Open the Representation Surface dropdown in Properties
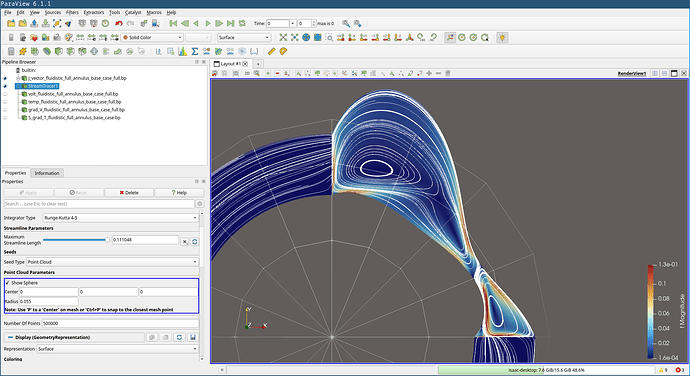Screen dimensions: 690x376 (117, 349)
